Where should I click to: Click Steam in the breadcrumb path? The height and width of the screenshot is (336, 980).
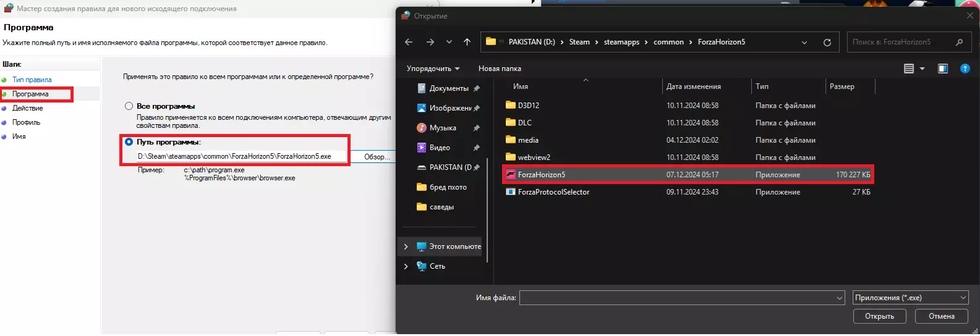tap(579, 42)
